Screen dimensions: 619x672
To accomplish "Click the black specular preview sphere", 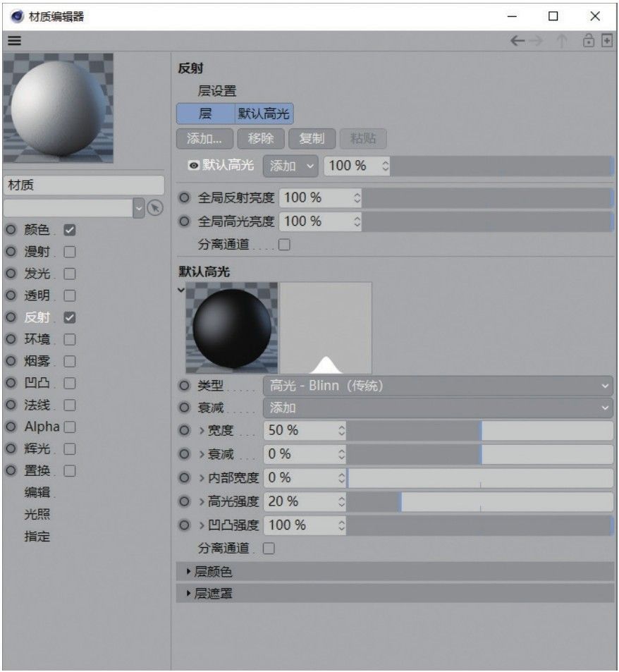I will pos(232,328).
